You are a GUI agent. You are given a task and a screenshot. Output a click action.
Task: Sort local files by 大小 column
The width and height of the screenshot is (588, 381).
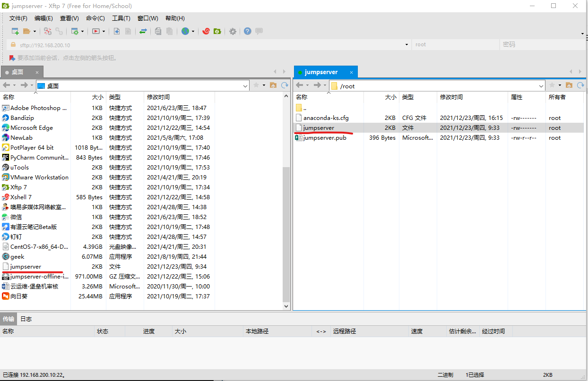[88, 97]
